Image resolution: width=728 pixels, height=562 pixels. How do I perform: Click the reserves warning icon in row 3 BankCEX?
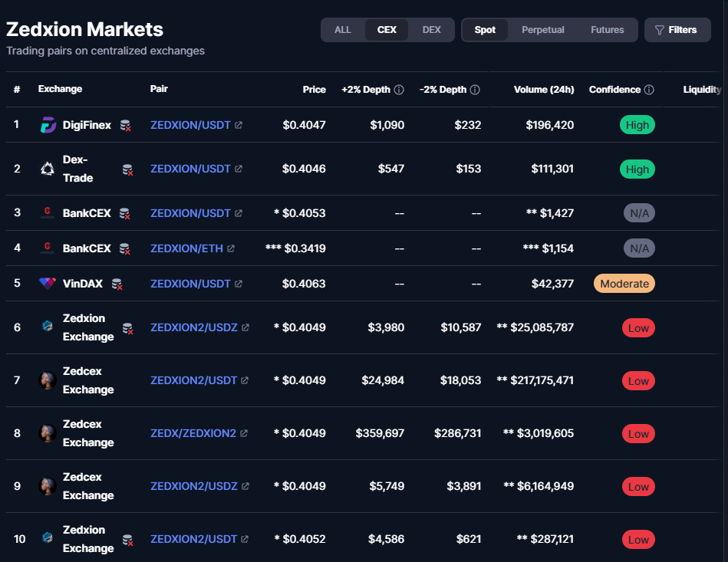(125, 213)
